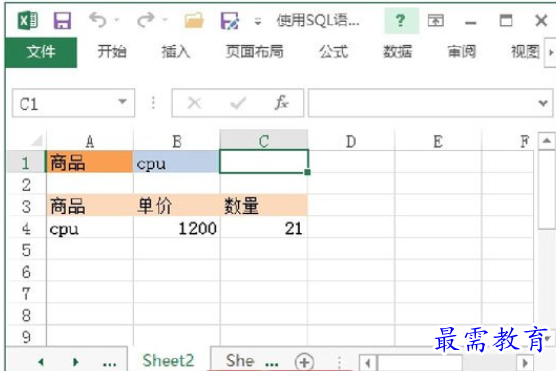Select column E header

[x=438, y=141]
